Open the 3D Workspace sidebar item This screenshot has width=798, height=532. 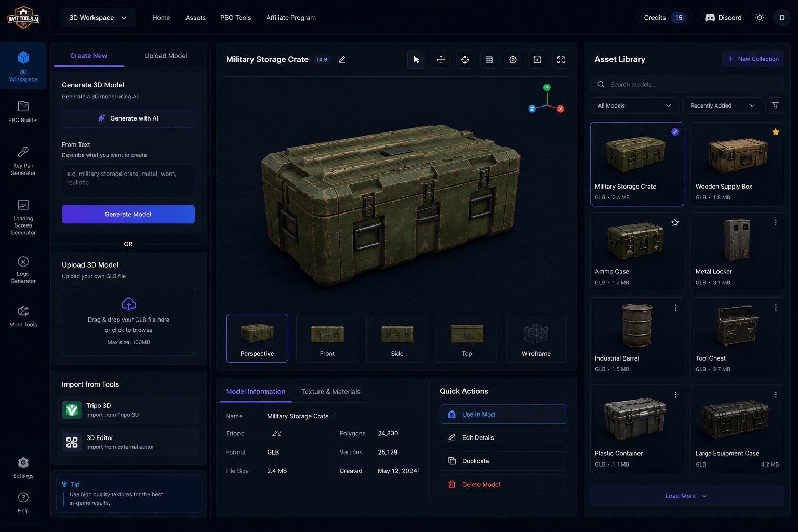[23, 66]
